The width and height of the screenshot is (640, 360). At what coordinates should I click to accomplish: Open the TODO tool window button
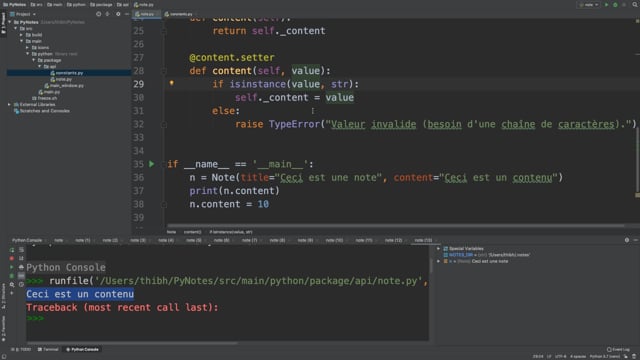[21, 350]
